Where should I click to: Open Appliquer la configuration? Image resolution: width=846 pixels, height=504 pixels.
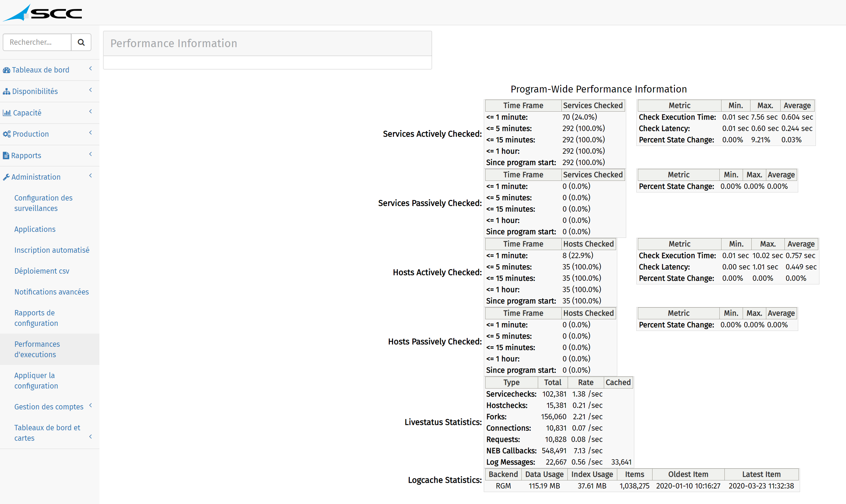pyautogui.click(x=36, y=381)
